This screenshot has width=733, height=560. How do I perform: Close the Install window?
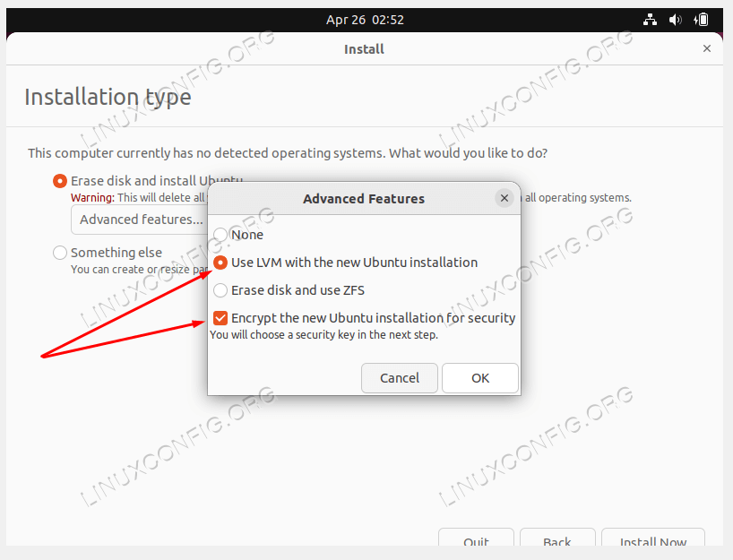[707, 48]
